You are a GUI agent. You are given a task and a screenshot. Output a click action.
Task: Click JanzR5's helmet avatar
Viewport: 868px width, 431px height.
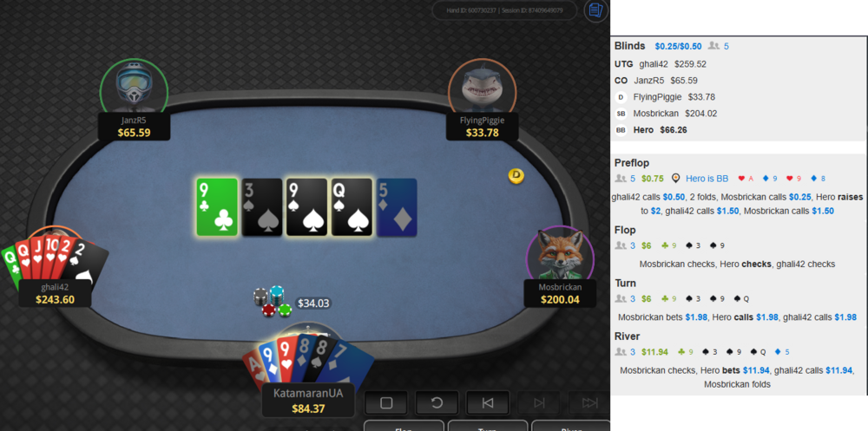coord(134,87)
